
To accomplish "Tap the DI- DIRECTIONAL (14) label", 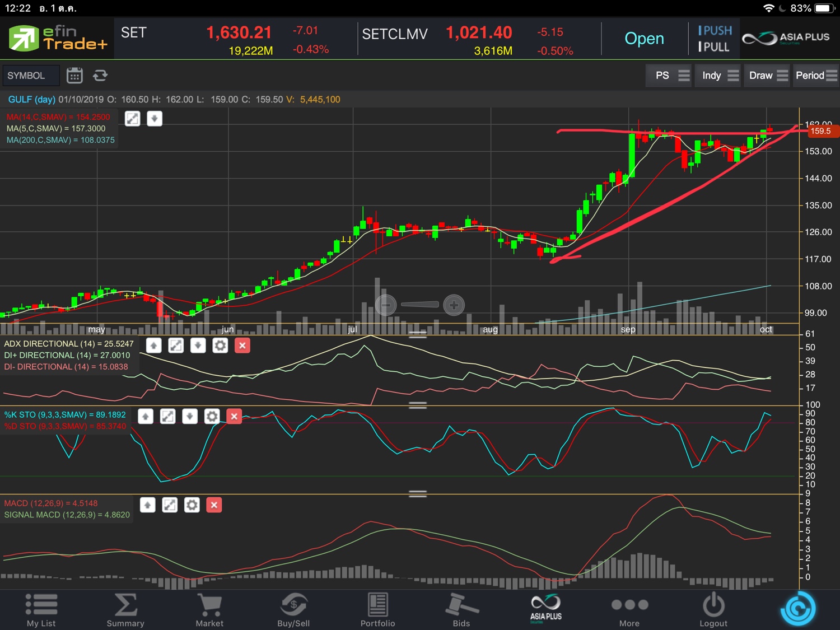I will coord(66,367).
